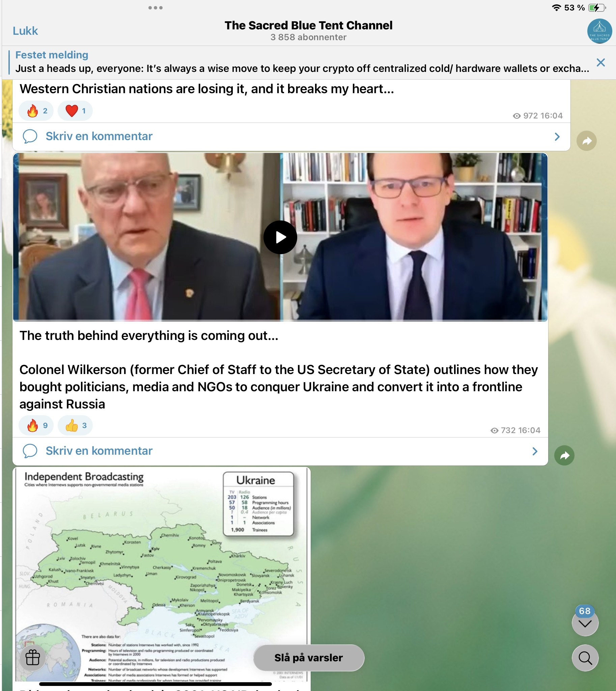This screenshot has width=616, height=691.
Task: Tap comment bubble under video post
Action: tap(30, 451)
